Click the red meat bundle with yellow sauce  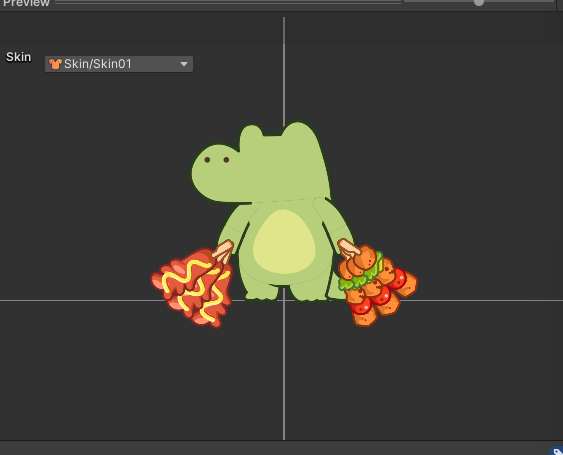point(192,286)
